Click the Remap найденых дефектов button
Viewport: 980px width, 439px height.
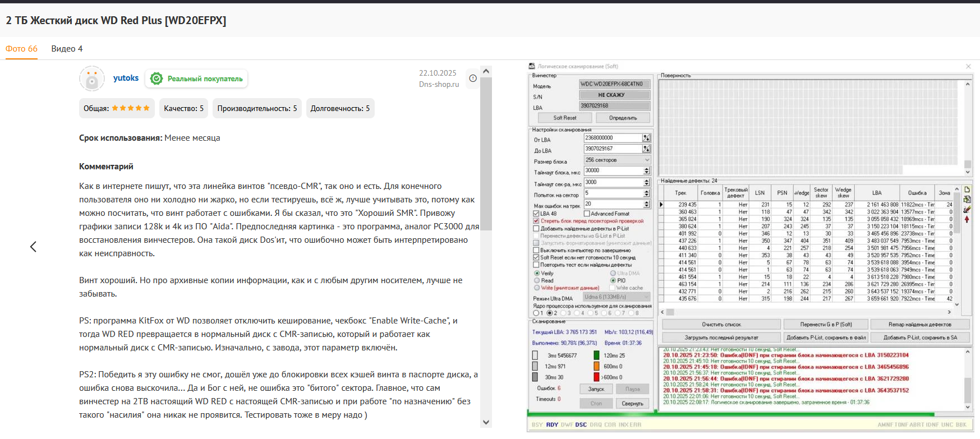[x=919, y=325]
